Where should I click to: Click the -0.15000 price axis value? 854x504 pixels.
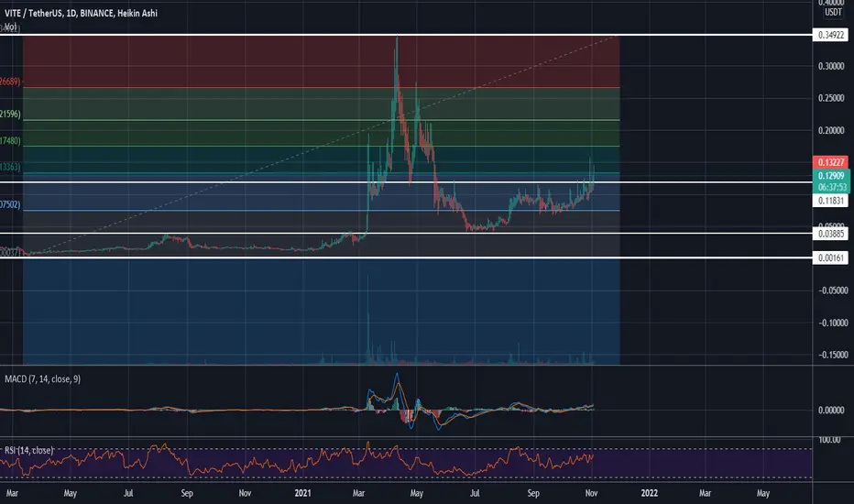[x=833, y=355]
